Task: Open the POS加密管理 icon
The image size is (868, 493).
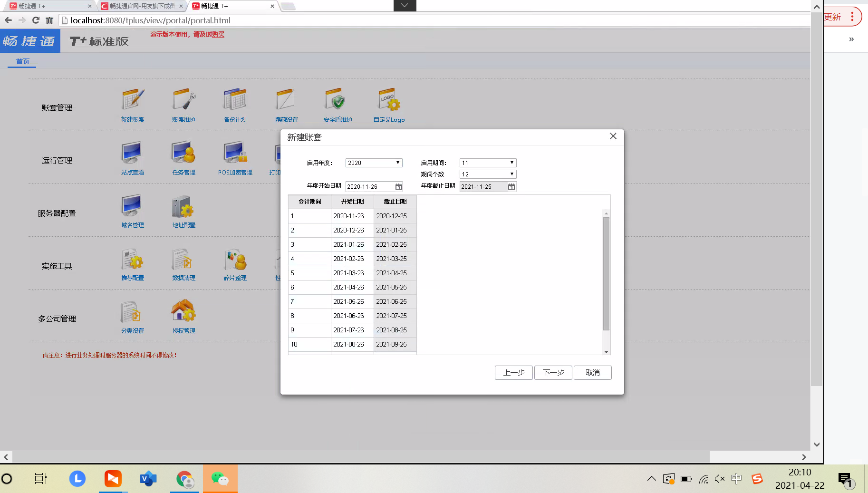Action: (235, 152)
